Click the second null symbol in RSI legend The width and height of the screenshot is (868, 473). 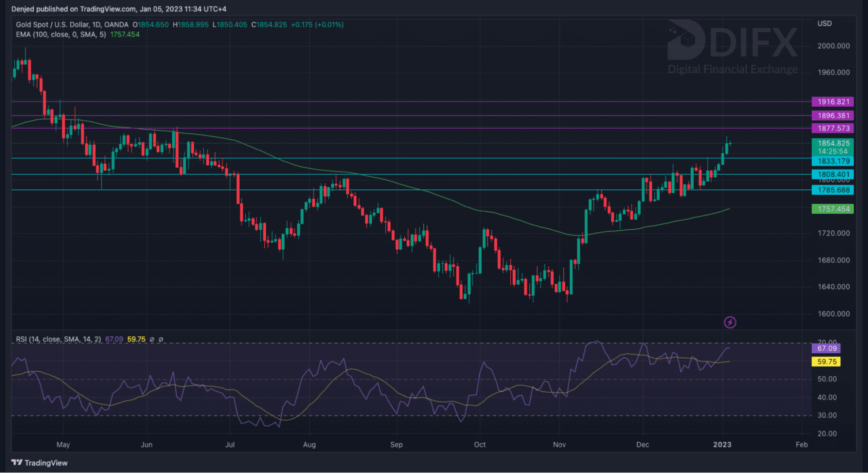point(161,339)
